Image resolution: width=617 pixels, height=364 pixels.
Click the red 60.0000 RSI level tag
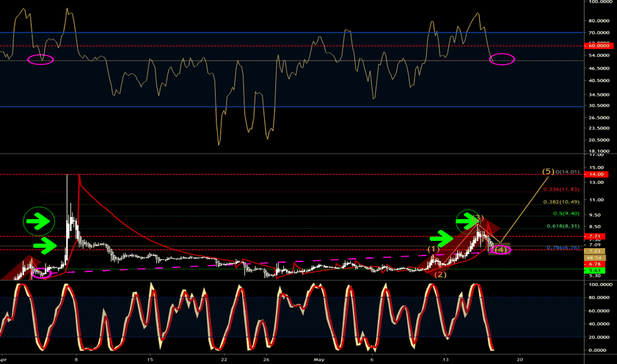point(598,46)
